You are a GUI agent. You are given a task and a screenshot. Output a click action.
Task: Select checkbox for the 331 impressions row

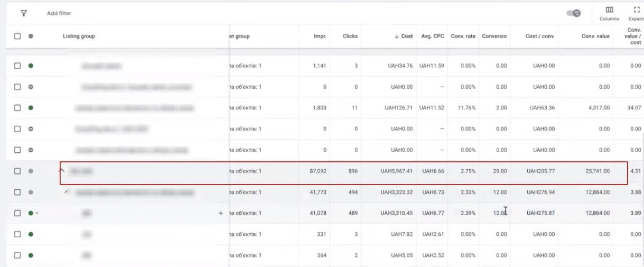pos(17,234)
